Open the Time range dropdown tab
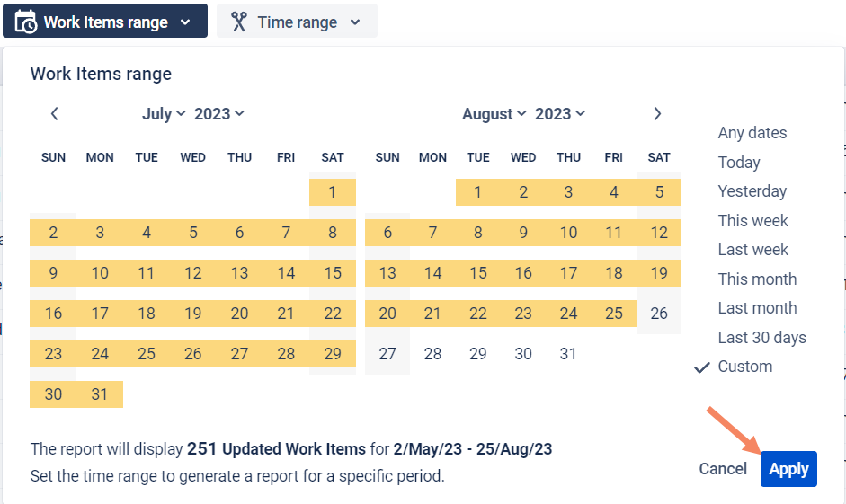Image resolution: width=846 pixels, height=504 pixels. 297,22
